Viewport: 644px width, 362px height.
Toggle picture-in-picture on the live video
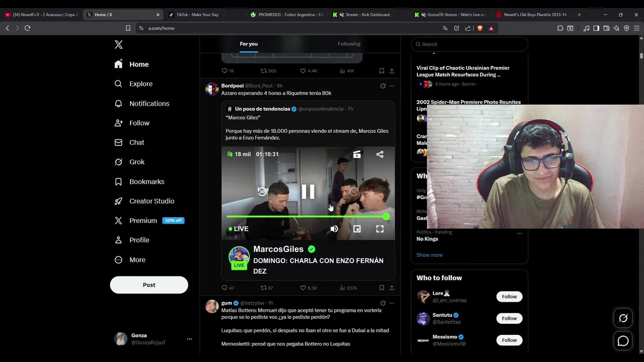(357, 229)
